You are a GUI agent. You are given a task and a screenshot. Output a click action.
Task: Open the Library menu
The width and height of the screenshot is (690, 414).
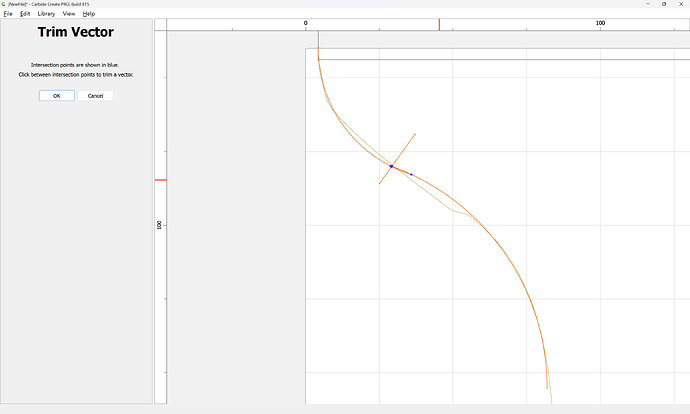click(x=46, y=14)
